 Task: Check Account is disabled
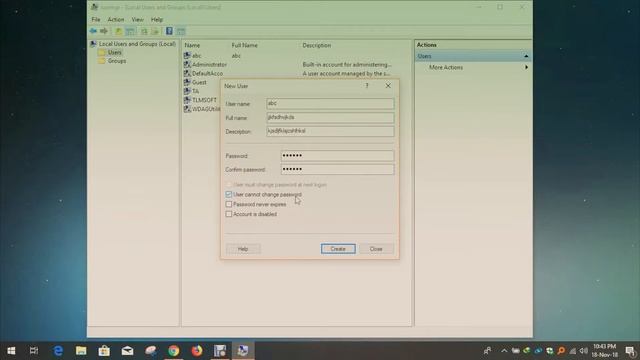229,214
